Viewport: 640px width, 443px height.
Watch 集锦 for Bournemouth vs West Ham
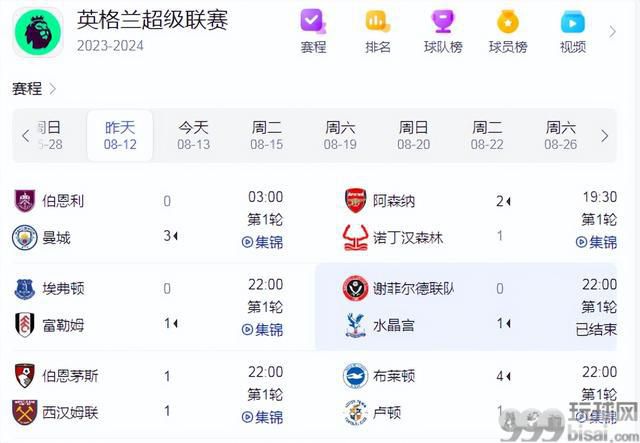tap(262, 417)
